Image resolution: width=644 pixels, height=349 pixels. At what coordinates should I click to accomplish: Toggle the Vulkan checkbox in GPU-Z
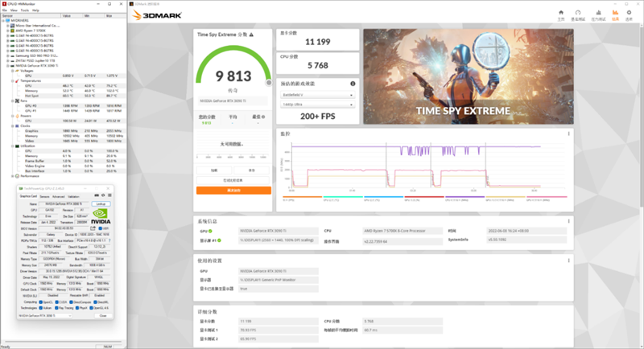point(41,308)
